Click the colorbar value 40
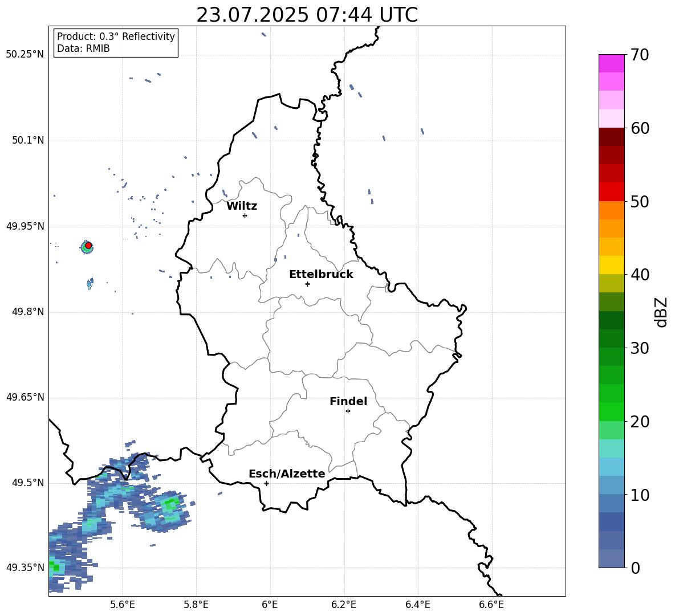675x616 pixels. click(x=640, y=275)
